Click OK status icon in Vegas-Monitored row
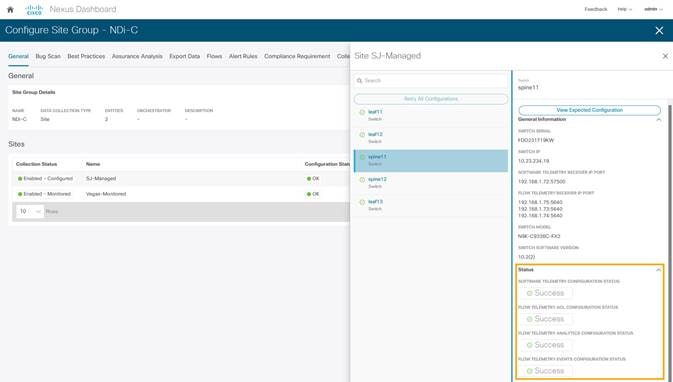 (309, 194)
